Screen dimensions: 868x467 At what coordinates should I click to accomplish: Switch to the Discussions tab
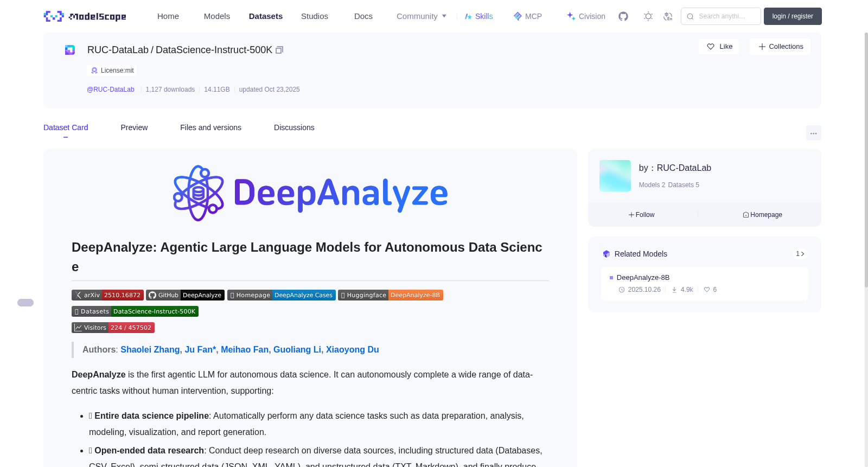click(x=294, y=127)
